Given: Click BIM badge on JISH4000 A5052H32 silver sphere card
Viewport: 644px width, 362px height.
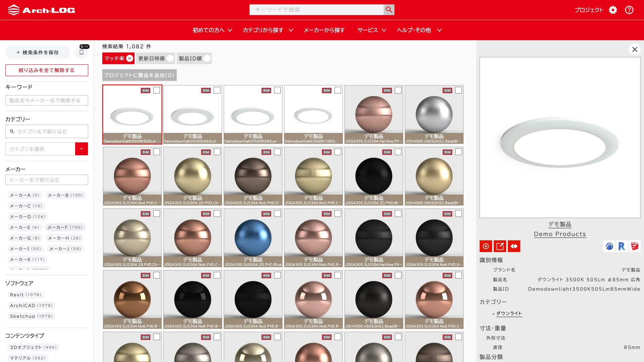Looking at the screenshot, I should pyautogui.click(x=447, y=90).
